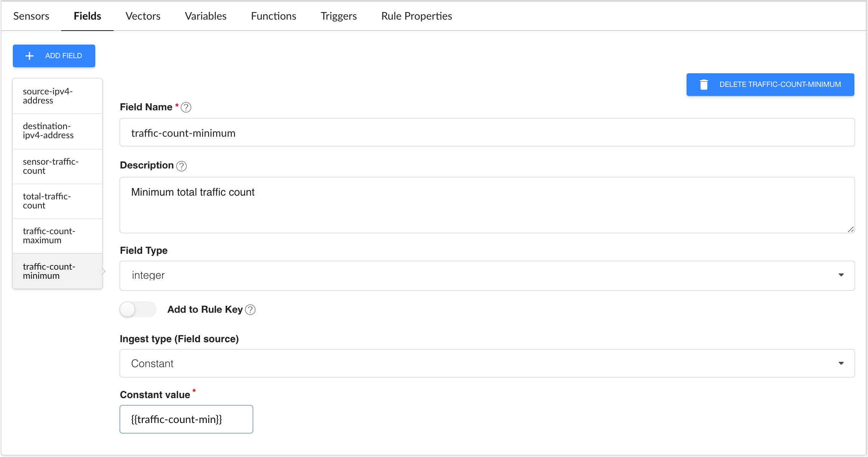Click the Field Type dropdown arrow
The width and height of the screenshot is (868, 457).
(841, 275)
